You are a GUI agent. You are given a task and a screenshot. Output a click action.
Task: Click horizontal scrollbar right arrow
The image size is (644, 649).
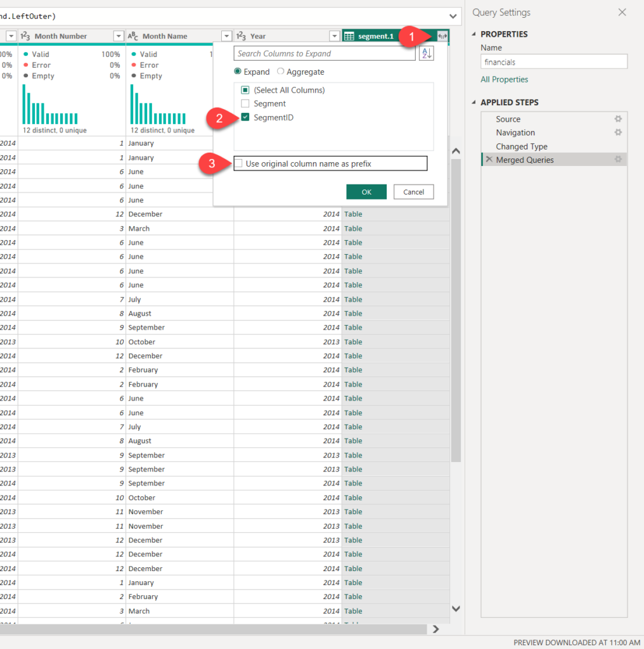[x=436, y=629]
